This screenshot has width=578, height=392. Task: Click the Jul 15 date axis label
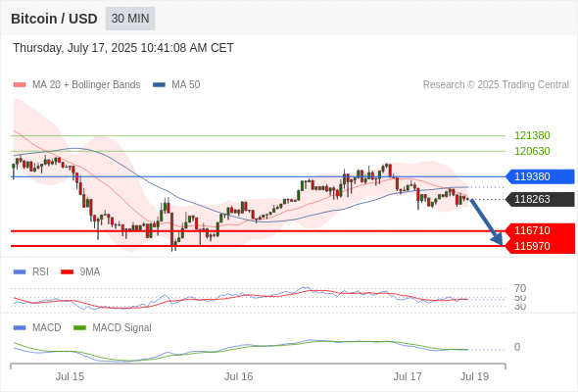point(70,376)
